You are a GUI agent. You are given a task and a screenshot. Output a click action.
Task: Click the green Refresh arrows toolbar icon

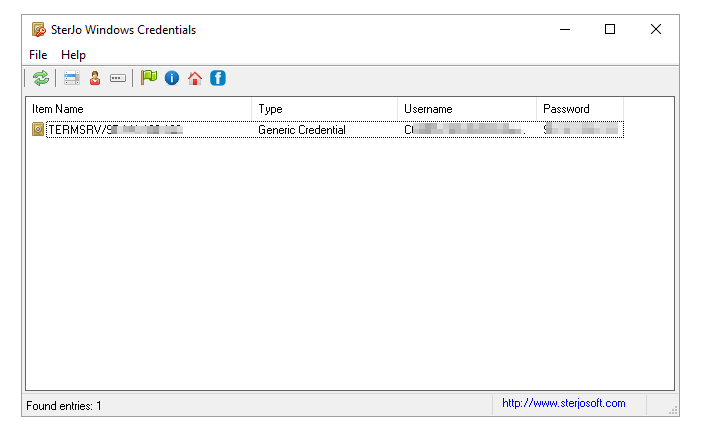pyautogui.click(x=41, y=78)
